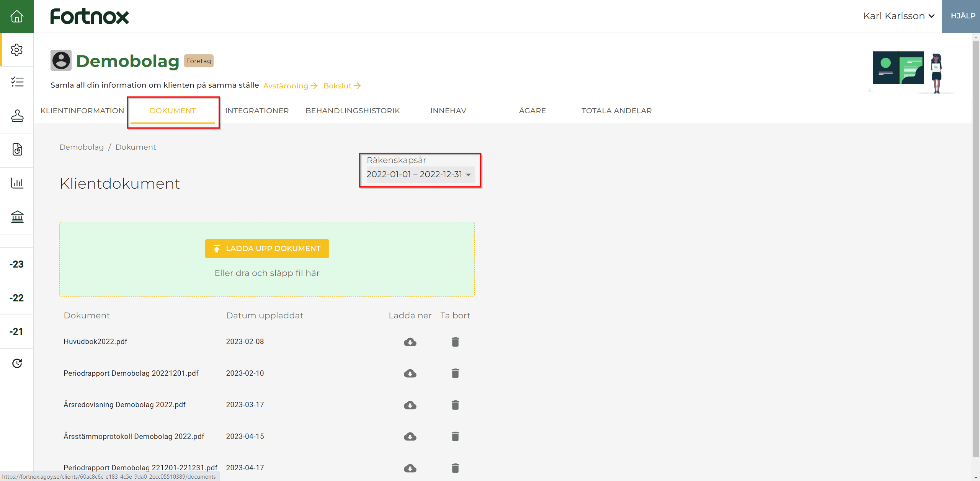Click the Datum uppladdat column header

tap(265, 315)
